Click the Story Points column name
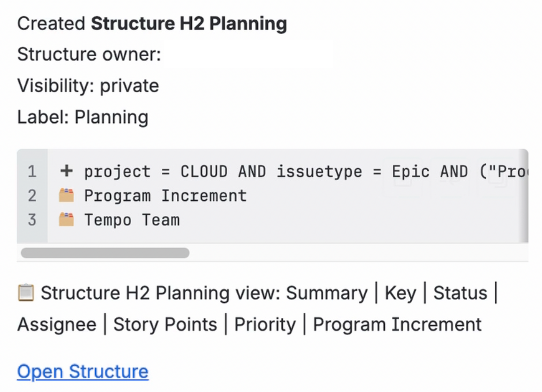Viewport: 542px width, 392px height. click(x=165, y=324)
